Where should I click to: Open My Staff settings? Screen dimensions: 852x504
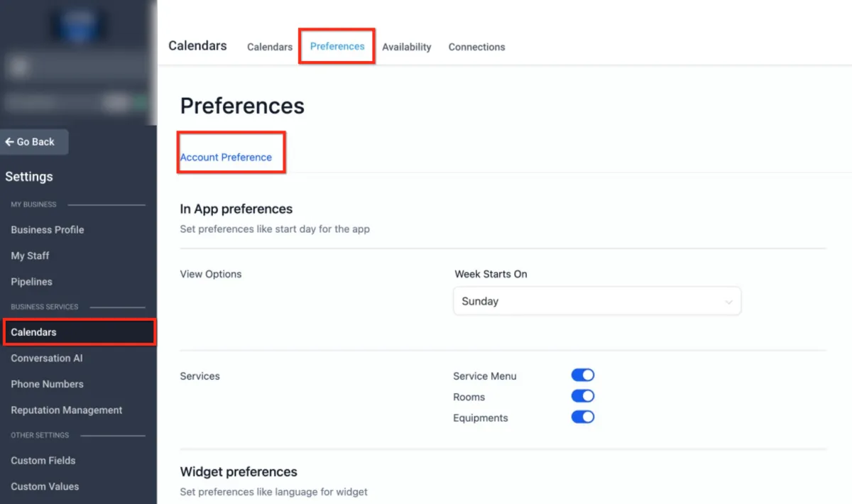click(31, 256)
